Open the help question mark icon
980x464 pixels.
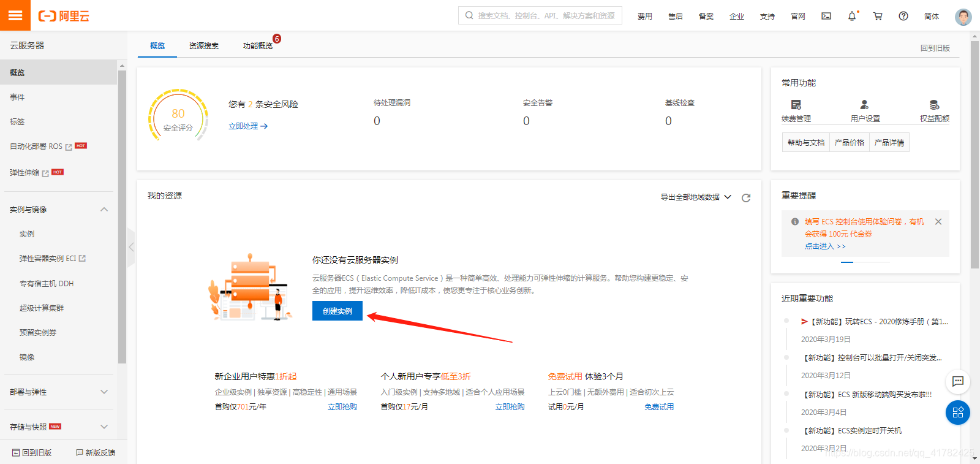coord(903,16)
